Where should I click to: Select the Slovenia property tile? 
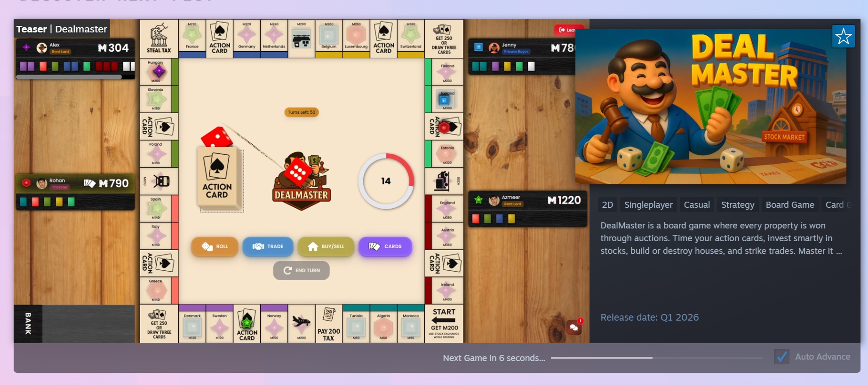point(159,99)
